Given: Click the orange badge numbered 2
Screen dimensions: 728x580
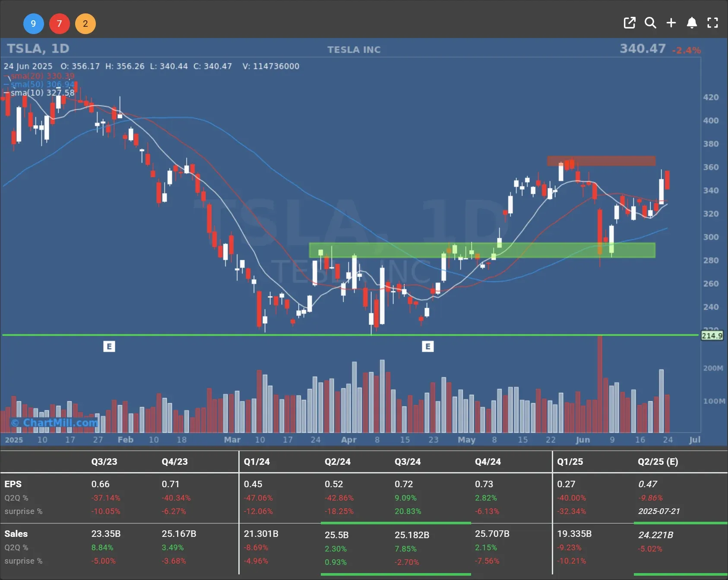Looking at the screenshot, I should [x=85, y=24].
